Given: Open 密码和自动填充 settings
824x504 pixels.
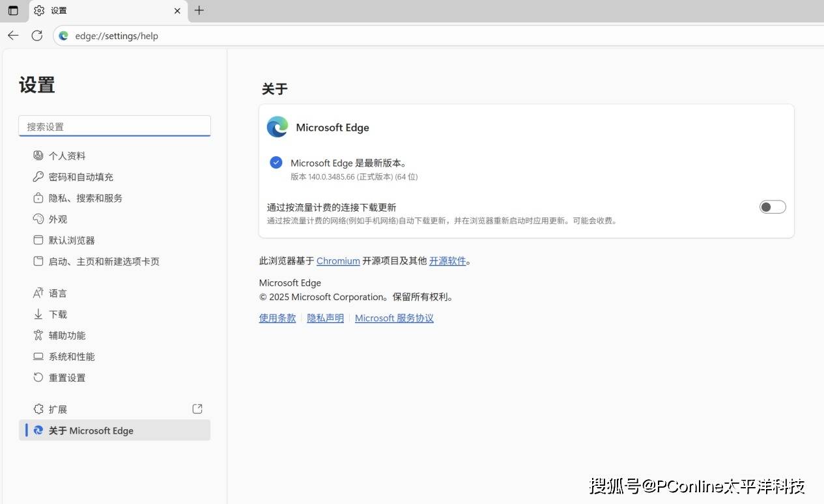Looking at the screenshot, I should point(81,177).
